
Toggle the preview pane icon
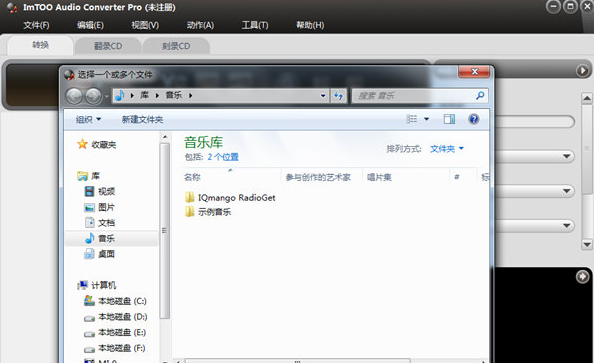[x=449, y=119]
